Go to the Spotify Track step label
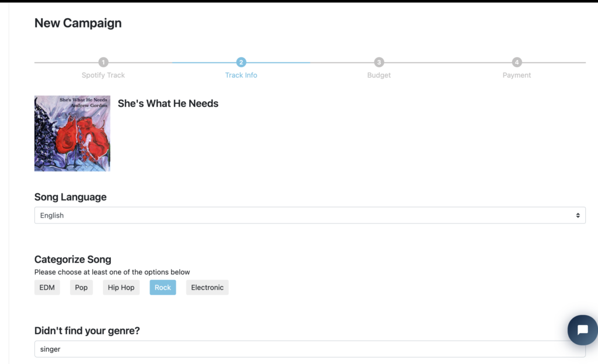The width and height of the screenshot is (598, 364). pyautogui.click(x=103, y=75)
